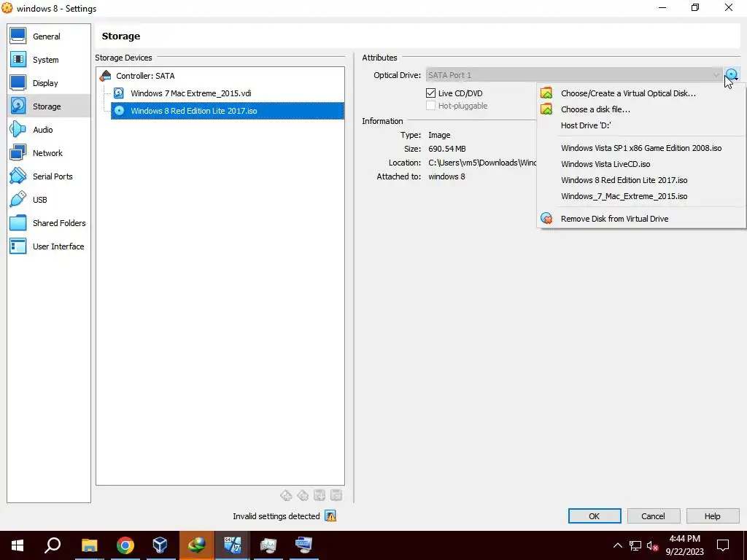Open Google Chrome from the taskbar

[125, 545]
